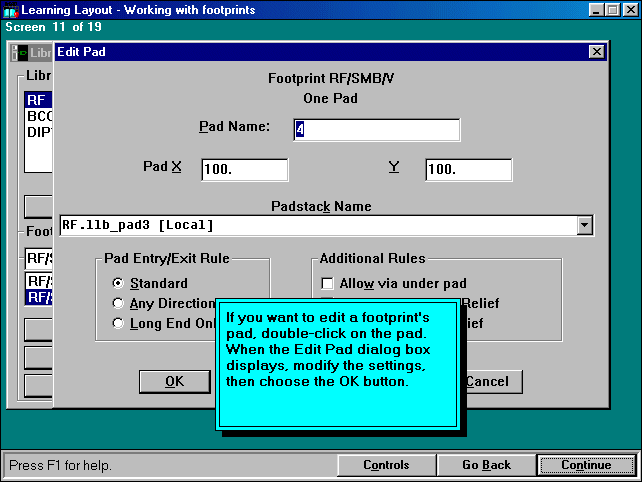642x482 pixels.
Task: Enable Allow via under pad checkbox
Action: point(328,283)
